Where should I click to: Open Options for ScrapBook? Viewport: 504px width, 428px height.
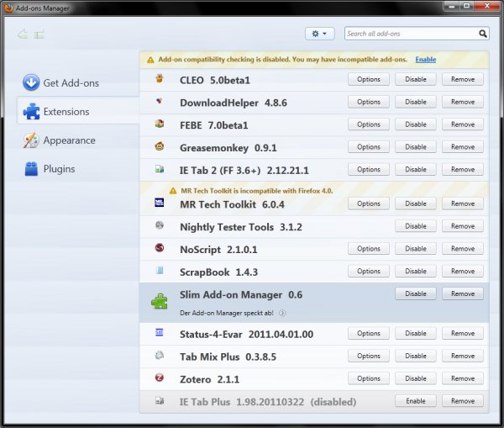pyautogui.click(x=369, y=271)
